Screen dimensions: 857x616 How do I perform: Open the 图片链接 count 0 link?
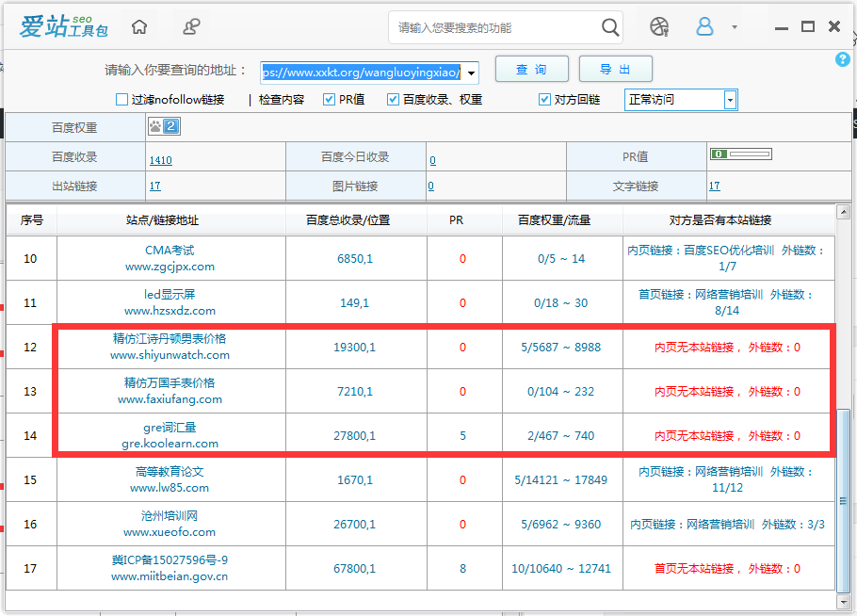pos(431,186)
